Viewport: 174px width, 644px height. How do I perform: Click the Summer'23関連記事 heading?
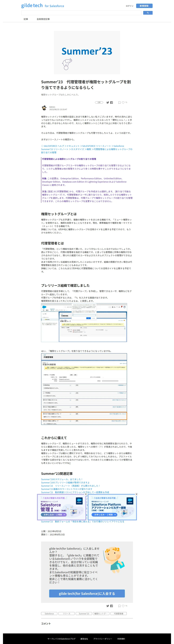tap(57, 473)
